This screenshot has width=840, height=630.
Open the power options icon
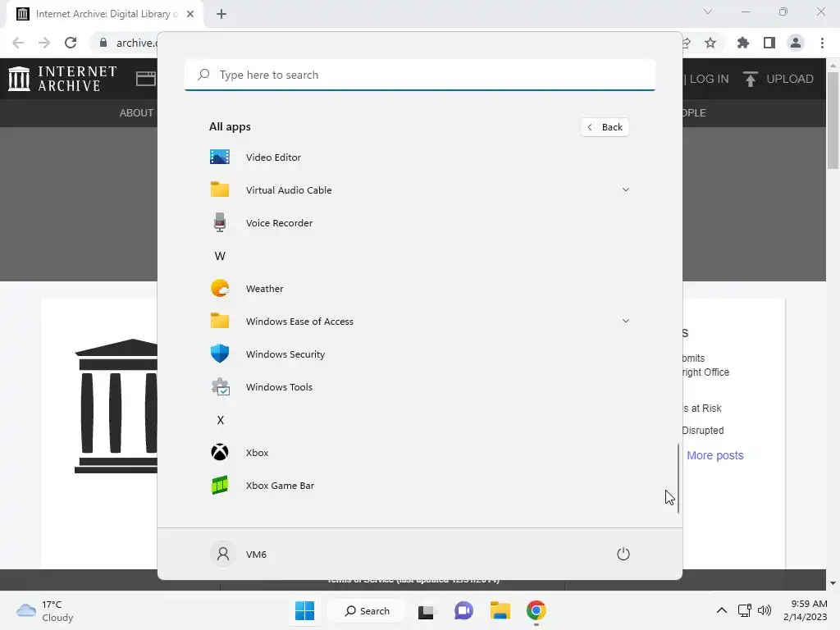tap(623, 554)
